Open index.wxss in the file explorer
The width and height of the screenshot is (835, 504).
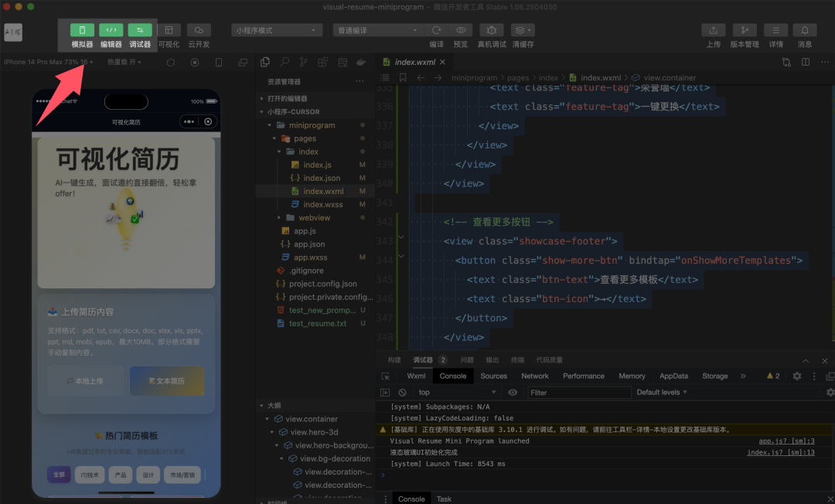coord(323,204)
